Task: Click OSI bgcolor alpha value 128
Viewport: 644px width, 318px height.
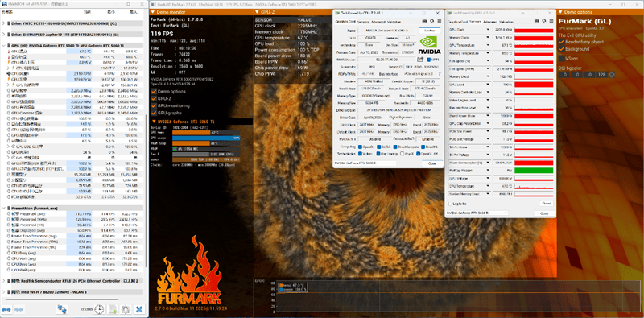Action: (x=602, y=75)
